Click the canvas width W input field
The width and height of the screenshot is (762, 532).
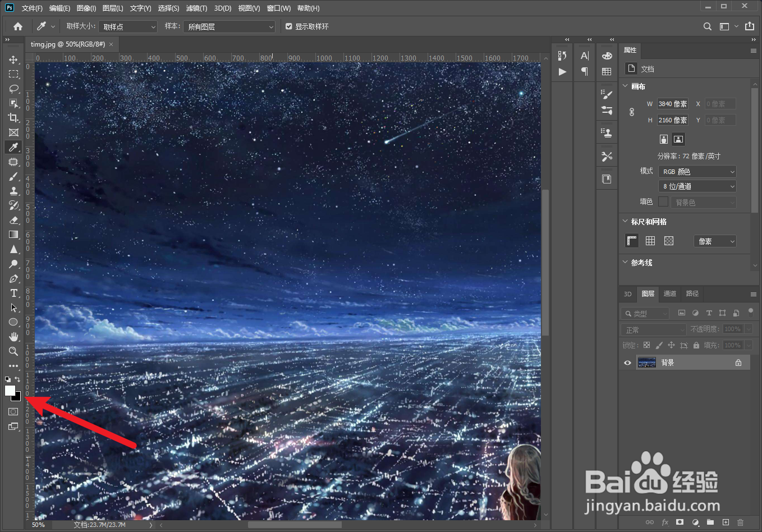point(673,104)
